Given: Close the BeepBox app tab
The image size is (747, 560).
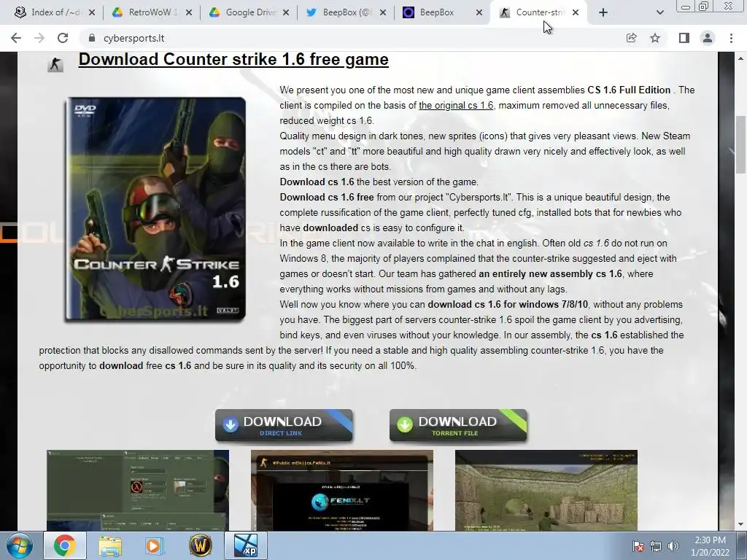Looking at the screenshot, I should click(479, 12).
